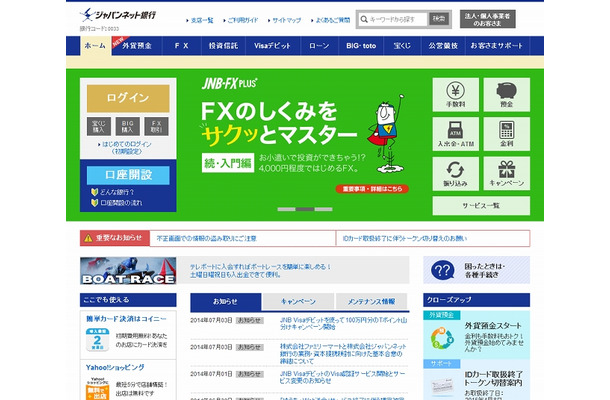Open the どんな銀行? link
This screenshot has height=400, width=610.
117,192
